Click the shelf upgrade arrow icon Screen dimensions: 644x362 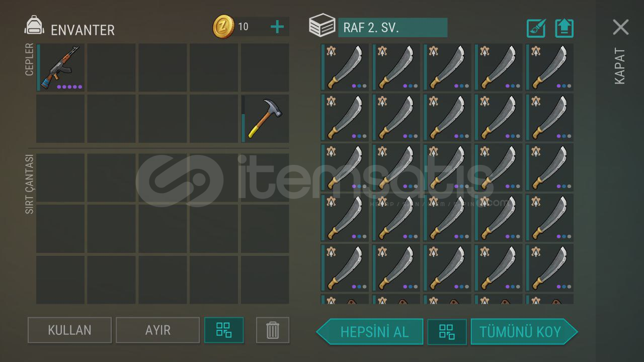pyautogui.click(x=565, y=28)
